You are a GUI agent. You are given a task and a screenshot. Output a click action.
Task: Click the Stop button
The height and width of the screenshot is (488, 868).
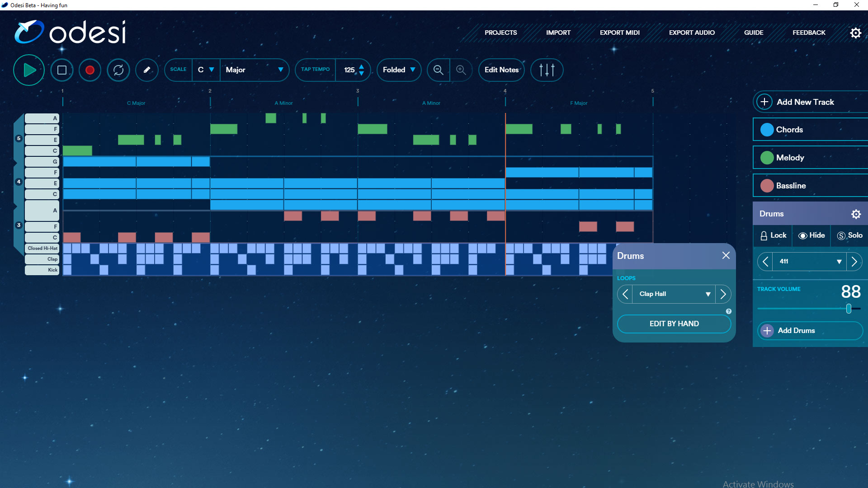61,70
